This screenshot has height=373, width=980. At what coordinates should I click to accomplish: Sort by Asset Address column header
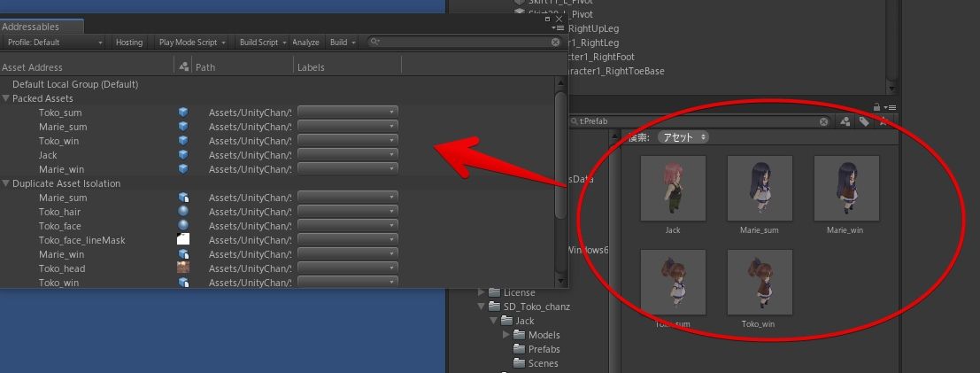click(x=87, y=66)
